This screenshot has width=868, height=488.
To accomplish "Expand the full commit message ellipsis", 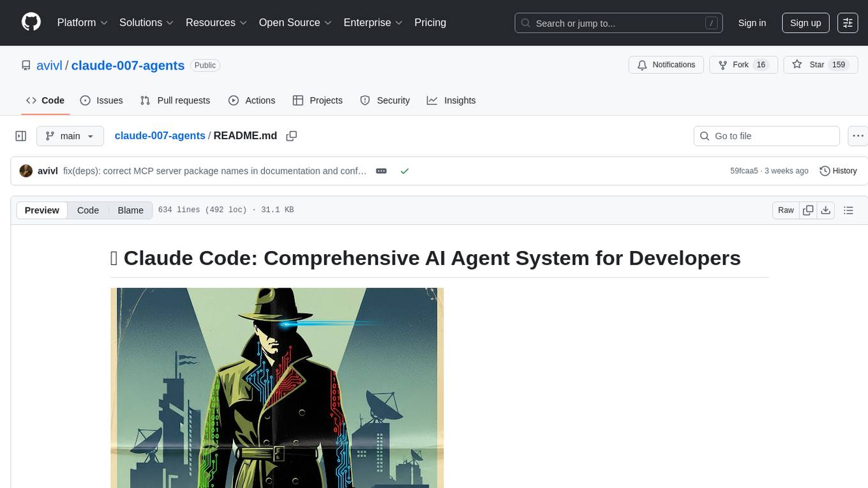I will point(381,171).
